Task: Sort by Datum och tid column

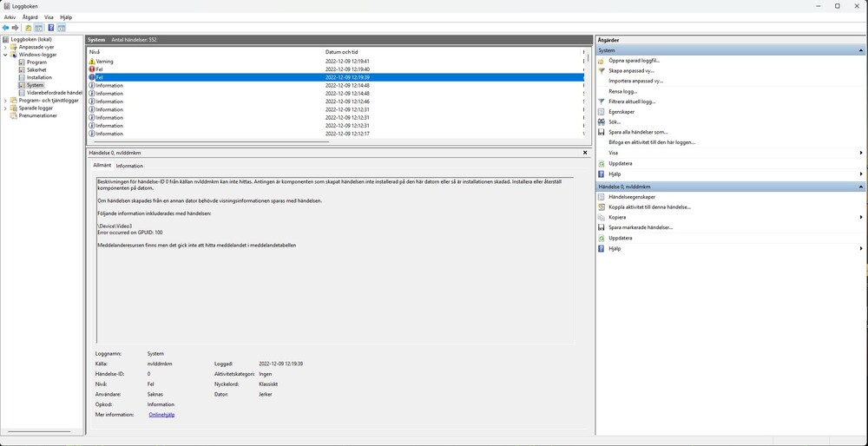Action: pyautogui.click(x=453, y=52)
